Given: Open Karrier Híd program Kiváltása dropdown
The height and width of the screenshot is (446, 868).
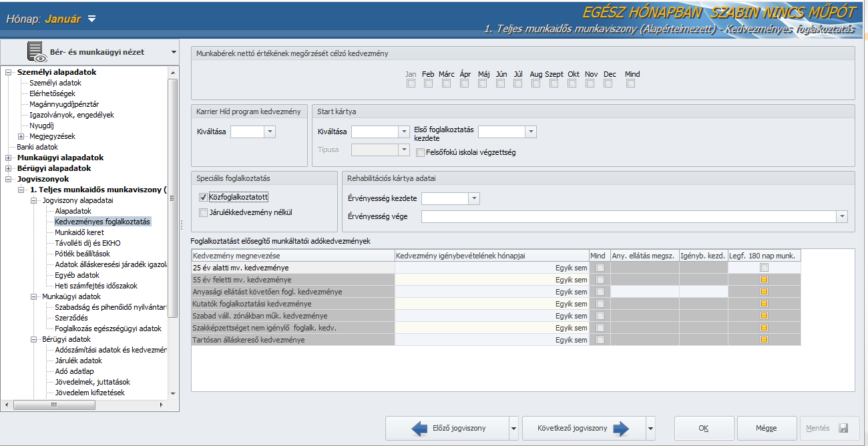Looking at the screenshot, I should (270, 132).
